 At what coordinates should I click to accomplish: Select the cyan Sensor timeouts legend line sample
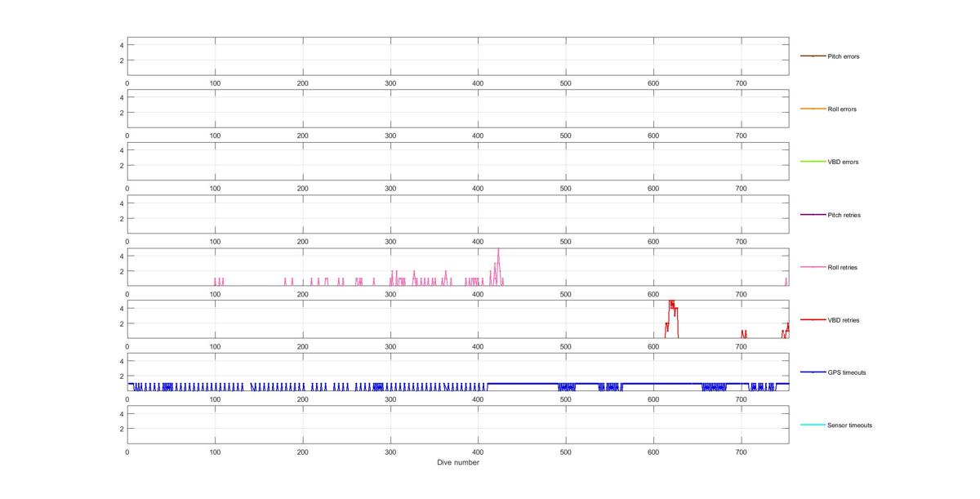click(813, 425)
